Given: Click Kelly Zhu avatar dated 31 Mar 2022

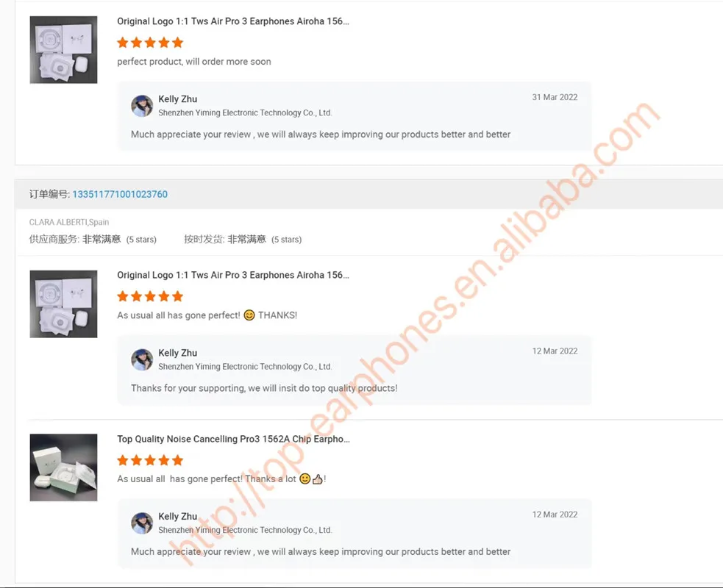Looking at the screenshot, I should [142, 106].
